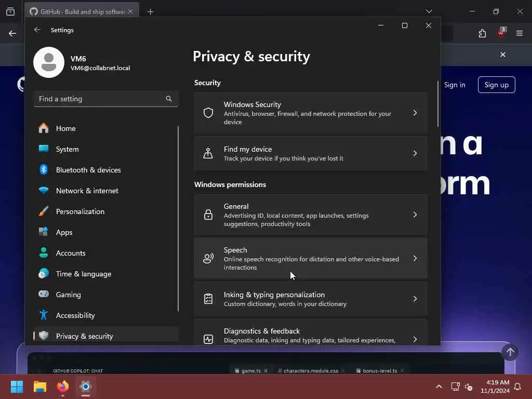Image resolution: width=532 pixels, height=399 pixels.
Task: Dismiss GitHub banner with X
Action: (x=503, y=55)
